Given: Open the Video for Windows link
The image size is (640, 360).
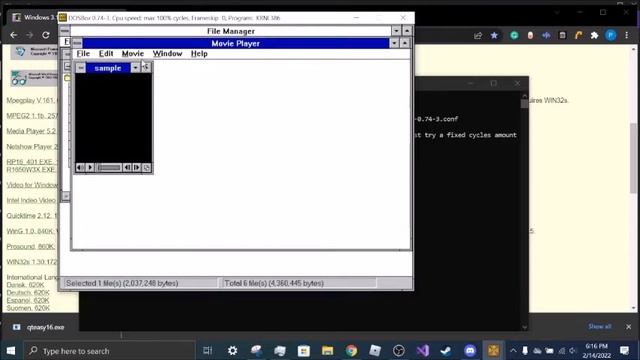Looking at the screenshot, I should 32,185.
